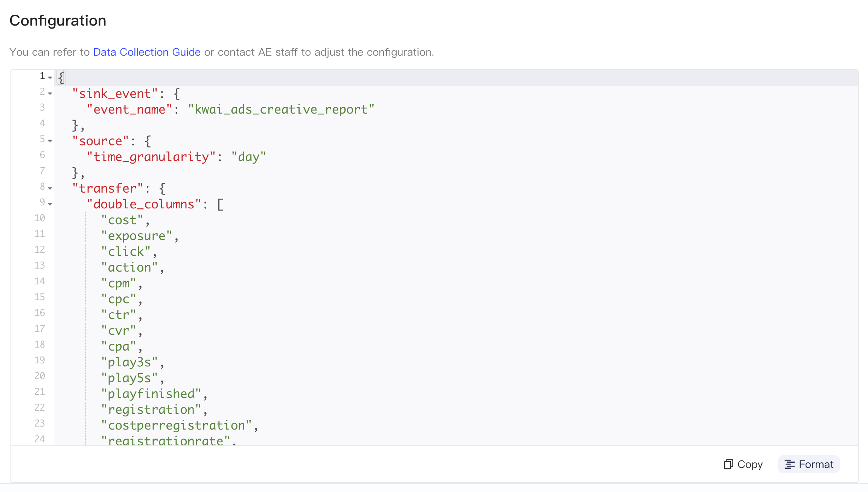Open the Data Collection Guide link
This screenshot has height=492, width=868.
coord(147,52)
